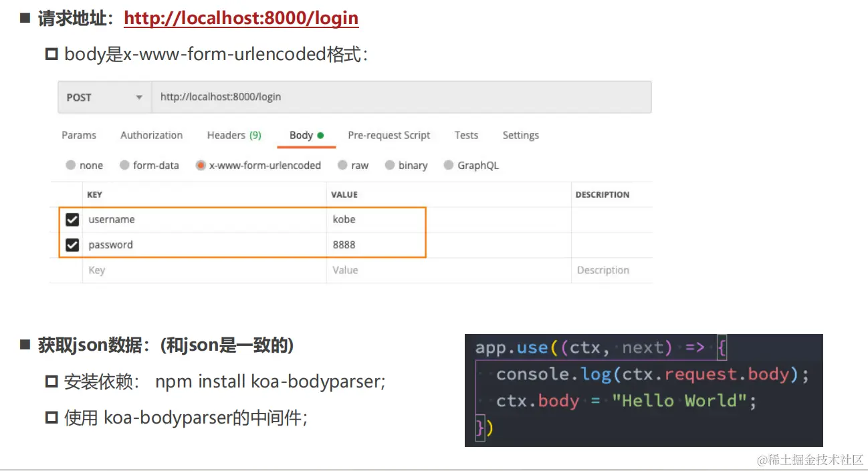
Task: Switch to the Tests tab
Action: click(x=466, y=135)
